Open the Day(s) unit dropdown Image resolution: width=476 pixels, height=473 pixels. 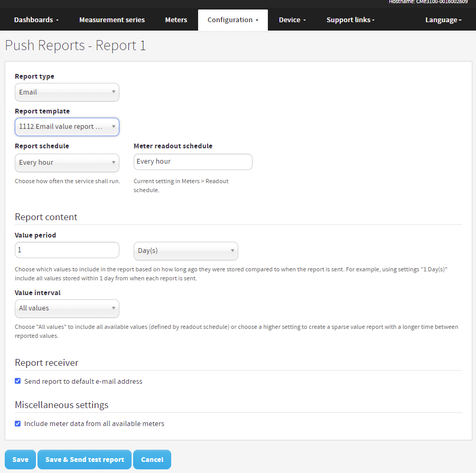point(185,251)
